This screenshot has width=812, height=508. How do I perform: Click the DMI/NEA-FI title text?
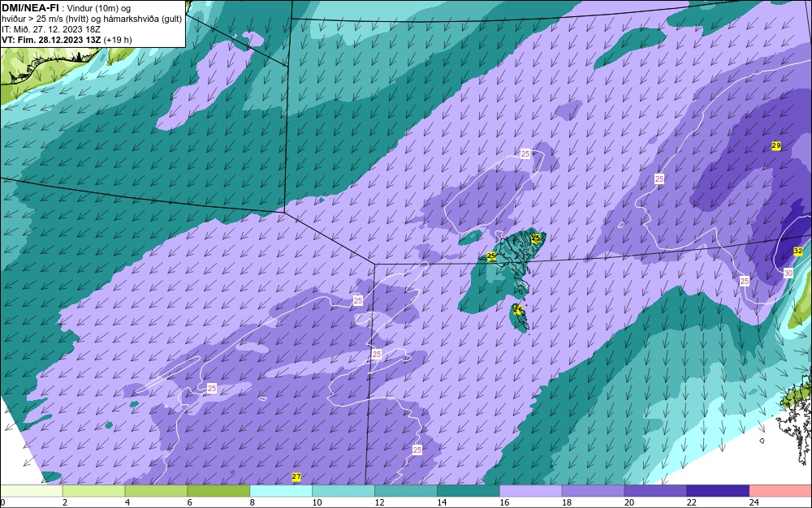(x=31, y=7)
